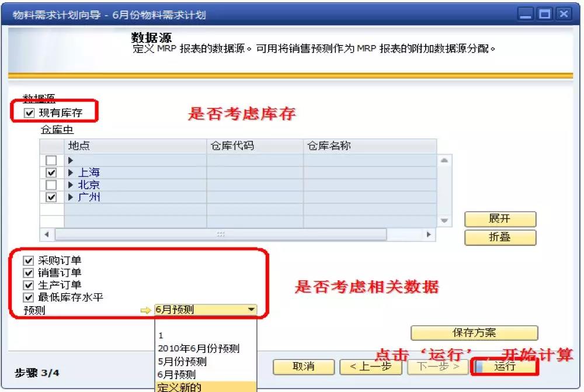Viewport: 584px width, 392px height.
Task: Click the yellow link arrow beside forecast dropdown
Action: click(x=146, y=310)
